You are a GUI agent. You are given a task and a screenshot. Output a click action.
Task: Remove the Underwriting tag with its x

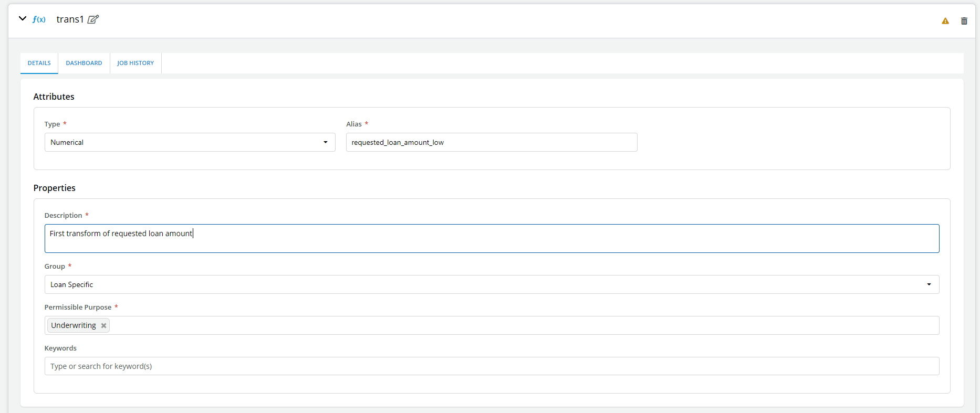pos(104,326)
